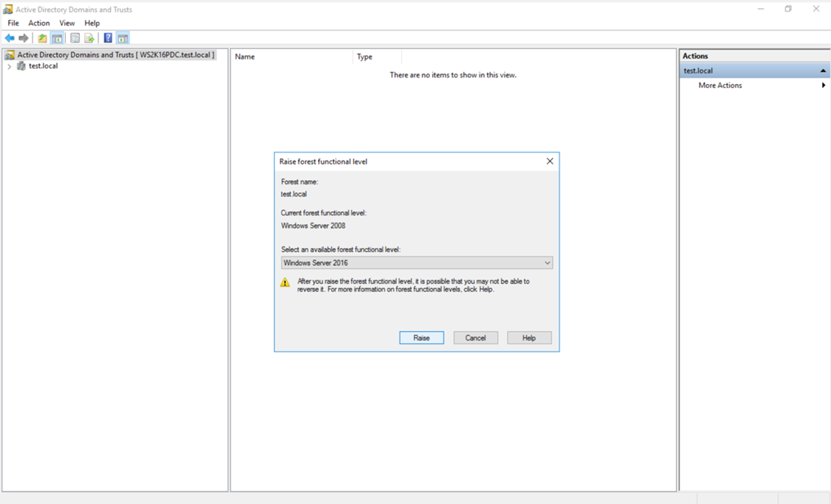The width and height of the screenshot is (831, 504).
Task: Click the warning message about raising forest level
Action: 413,285
